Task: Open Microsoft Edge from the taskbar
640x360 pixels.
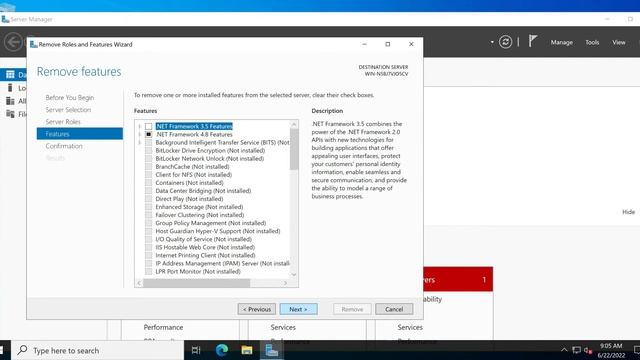Action: point(222,350)
